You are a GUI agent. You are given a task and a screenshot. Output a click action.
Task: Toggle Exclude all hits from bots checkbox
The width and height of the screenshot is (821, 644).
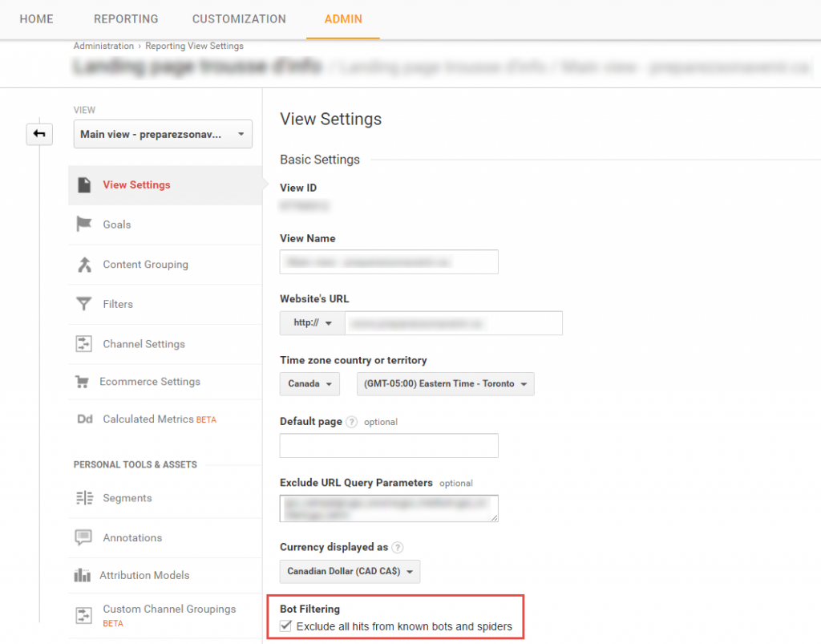(286, 626)
